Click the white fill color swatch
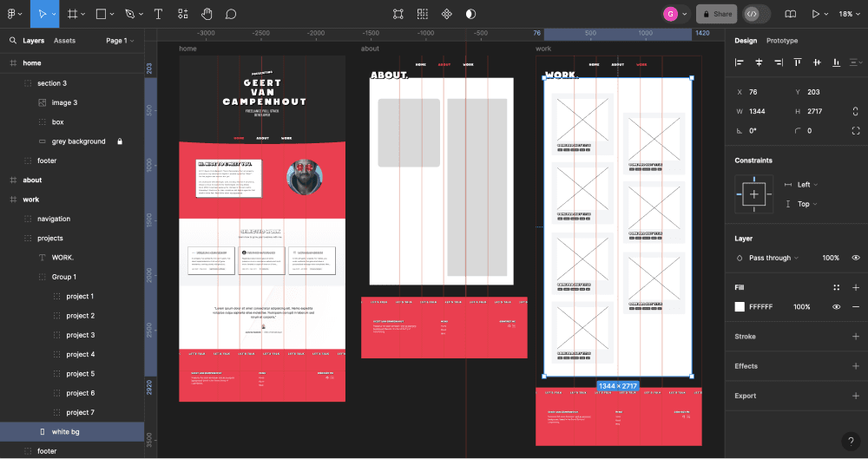Image resolution: width=868 pixels, height=459 pixels. pos(740,307)
